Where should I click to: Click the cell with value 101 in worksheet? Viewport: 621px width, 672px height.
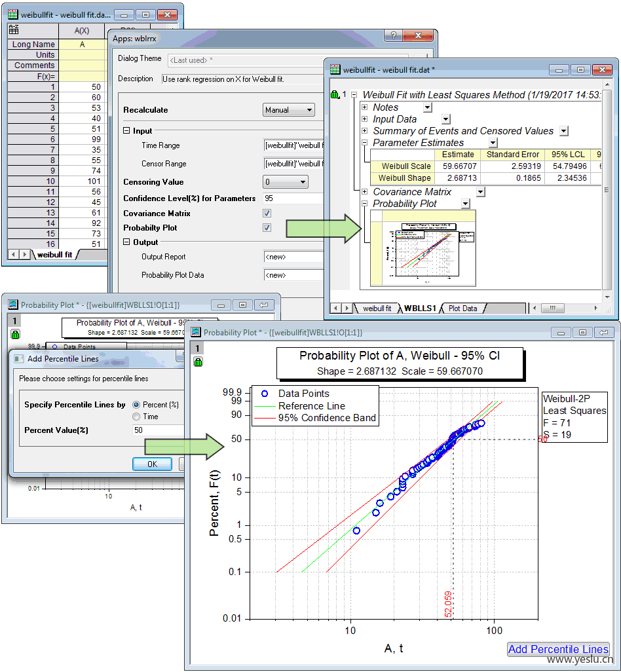click(x=83, y=181)
